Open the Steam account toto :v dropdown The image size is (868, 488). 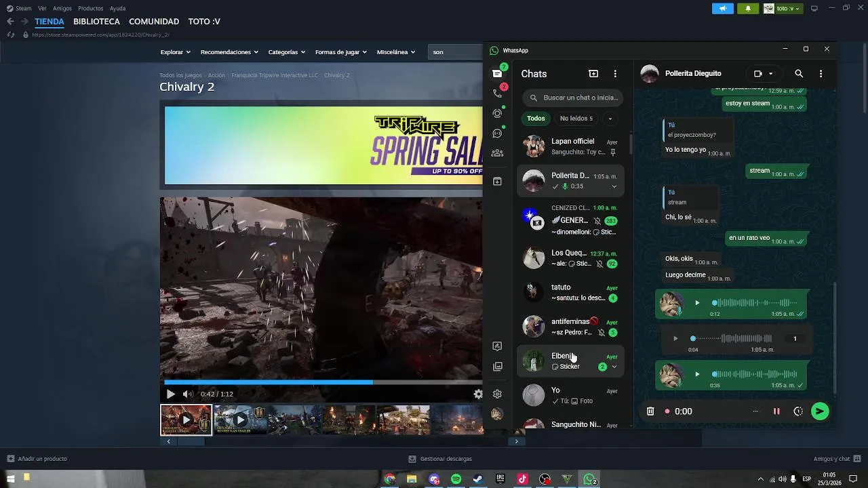click(x=783, y=9)
